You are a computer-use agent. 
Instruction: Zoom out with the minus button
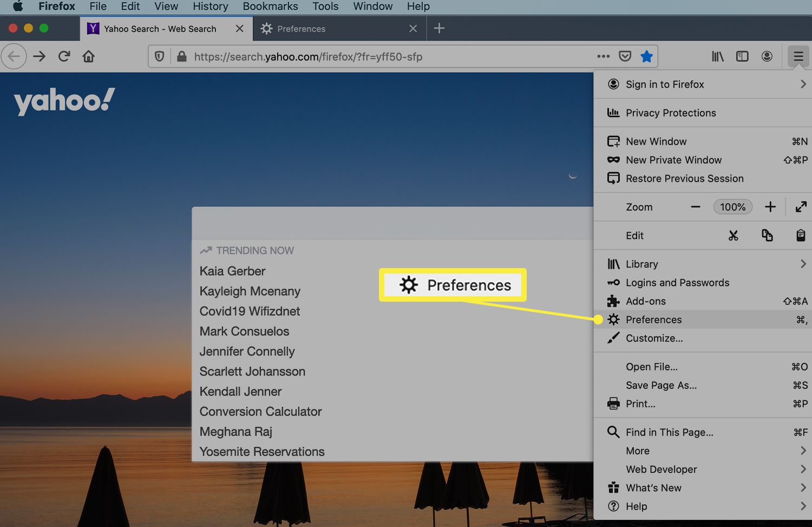696,207
